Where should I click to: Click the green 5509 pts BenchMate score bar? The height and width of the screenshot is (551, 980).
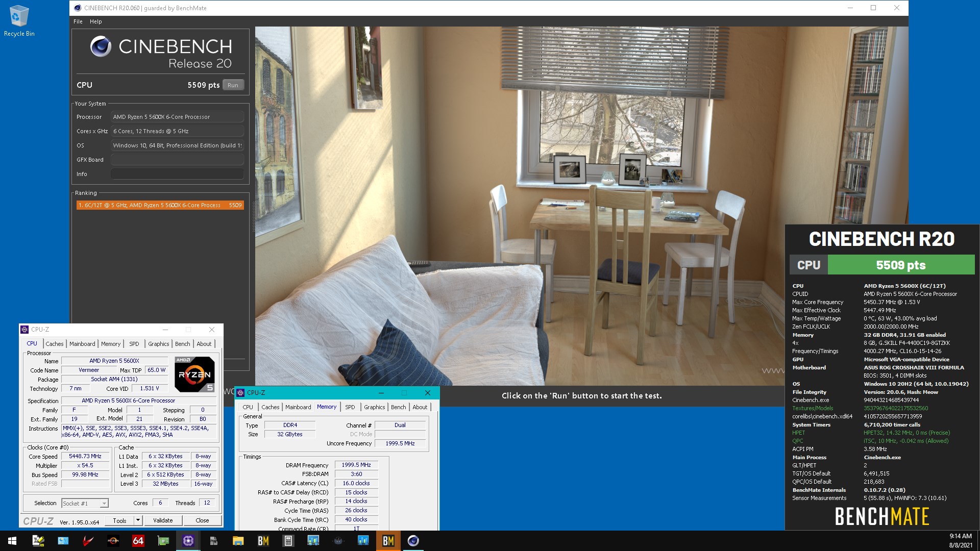click(901, 265)
